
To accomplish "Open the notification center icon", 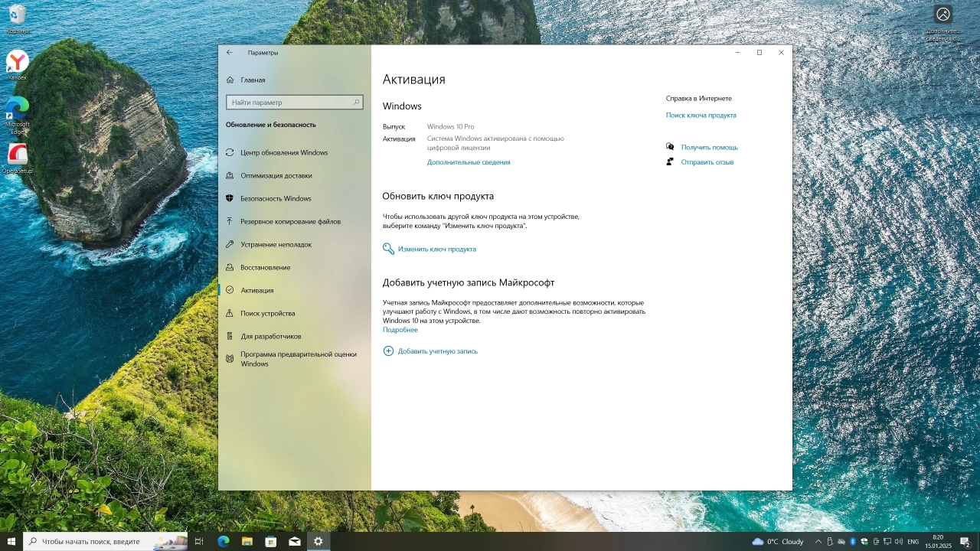I will pyautogui.click(x=965, y=541).
